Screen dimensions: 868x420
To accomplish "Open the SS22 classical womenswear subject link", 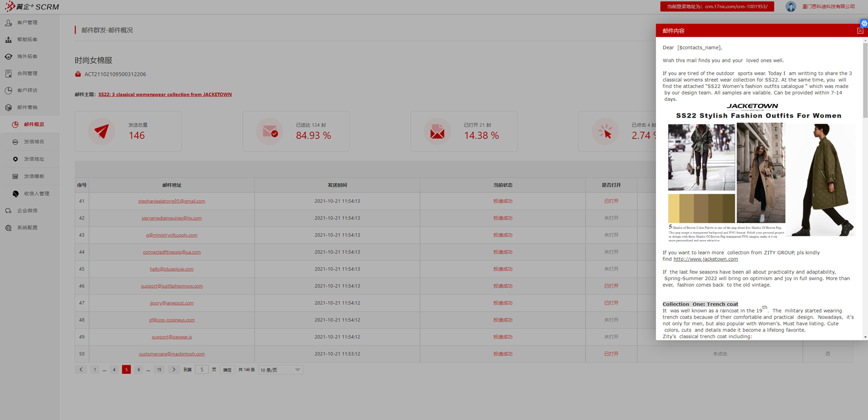I will click(165, 95).
